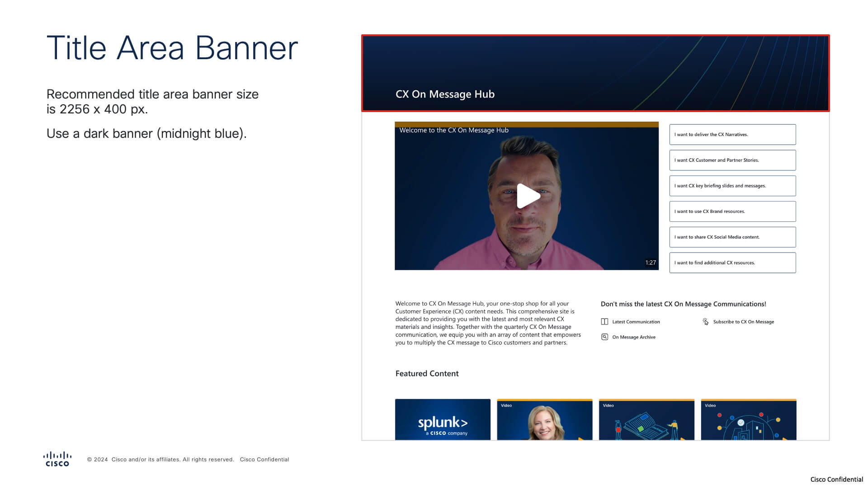Click the Title Area Banner slide heading
The height and width of the screenshot is (488, 868).
click(x=172, y=48)
